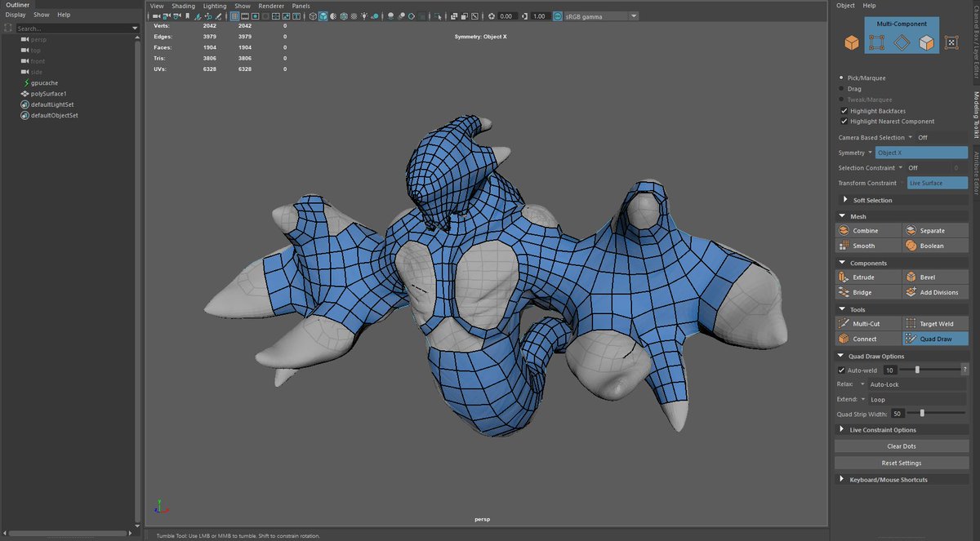Uncheck Highlight Nearest Component
Screen dimensions: 980x541
pyautogui.click(x=844, y=122)
